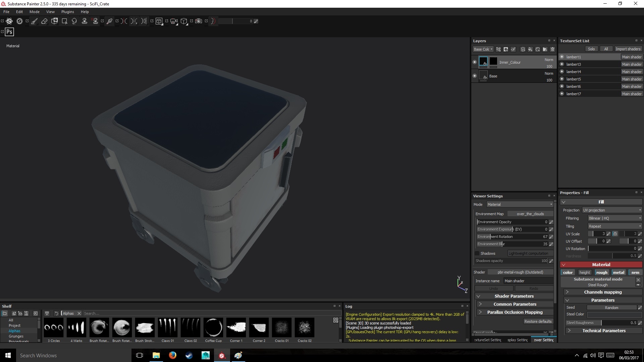Screen dimensions: 644x362
Task: Switch to TextureSet Settings tab
Action: 487,340
